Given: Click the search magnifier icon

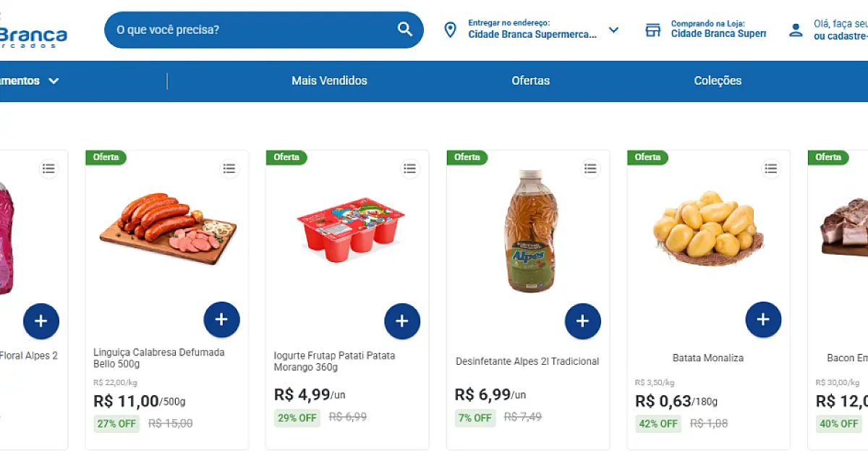Looking at the screenshot, I should pos(404,30).
